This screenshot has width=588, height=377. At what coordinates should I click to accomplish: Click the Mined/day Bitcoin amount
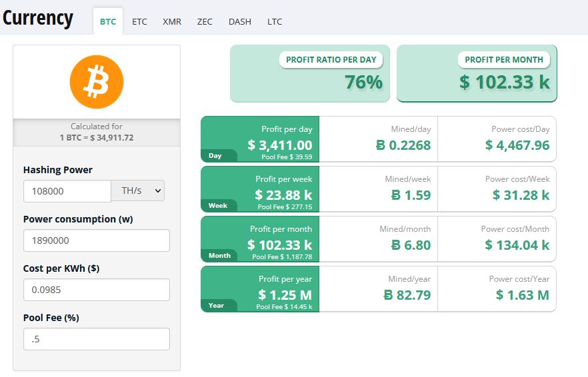403,145
